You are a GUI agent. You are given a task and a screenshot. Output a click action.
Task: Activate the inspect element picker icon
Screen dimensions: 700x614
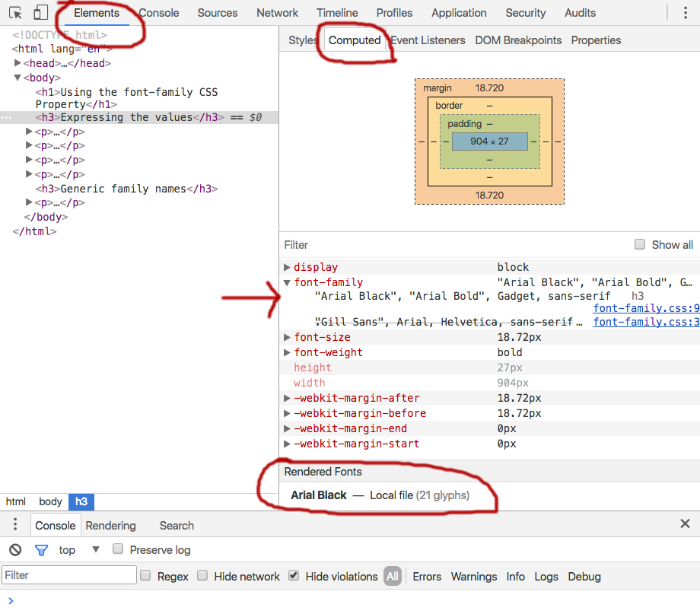[15, 12]
